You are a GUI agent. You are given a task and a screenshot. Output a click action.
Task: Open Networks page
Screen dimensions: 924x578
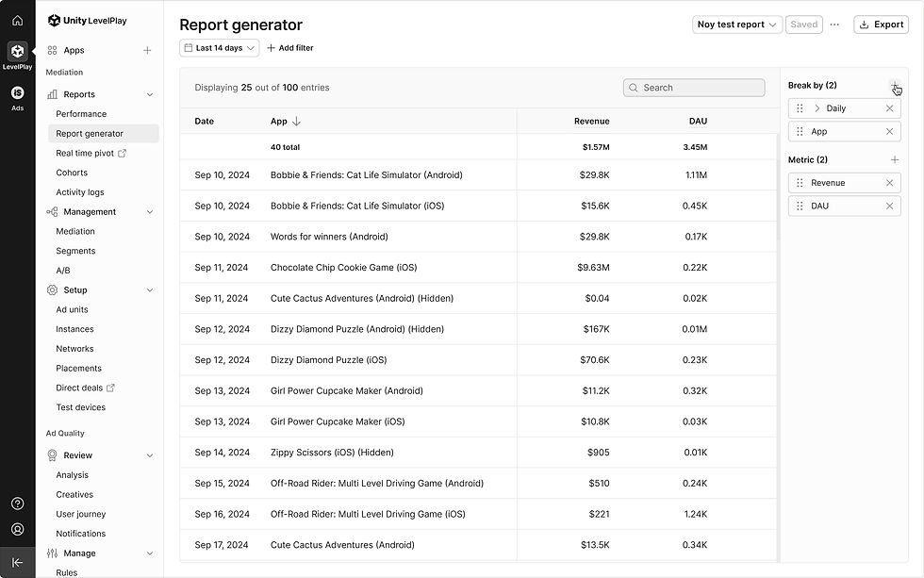point(74,349)
